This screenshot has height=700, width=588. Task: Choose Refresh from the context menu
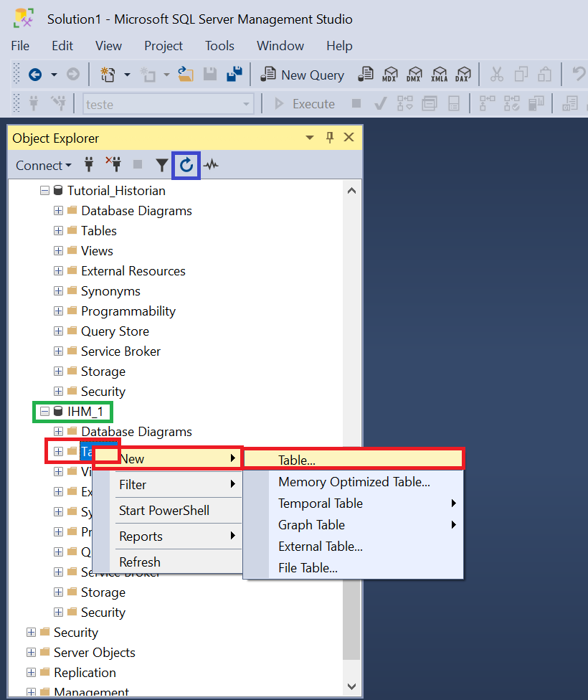coord(168,562)
